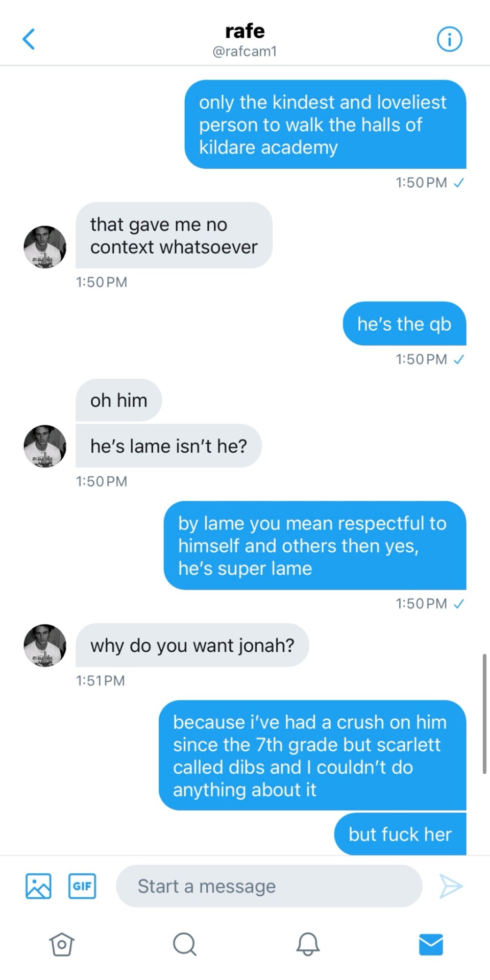
Task: Select the Messages envelope tab
Action: tap(431, 944)
